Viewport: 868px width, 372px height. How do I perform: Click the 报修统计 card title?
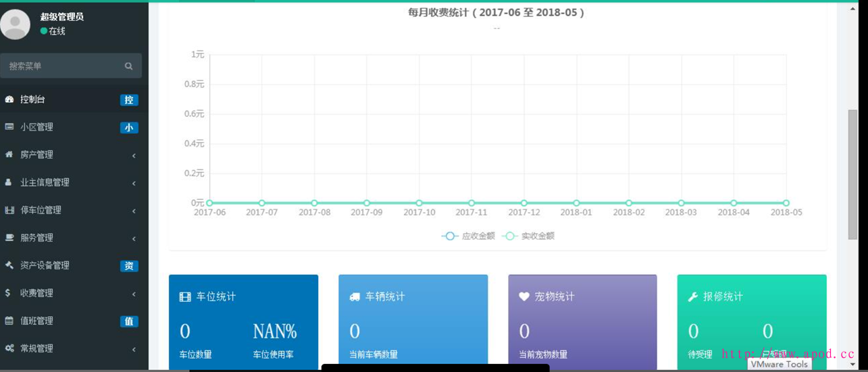(723, 296)
